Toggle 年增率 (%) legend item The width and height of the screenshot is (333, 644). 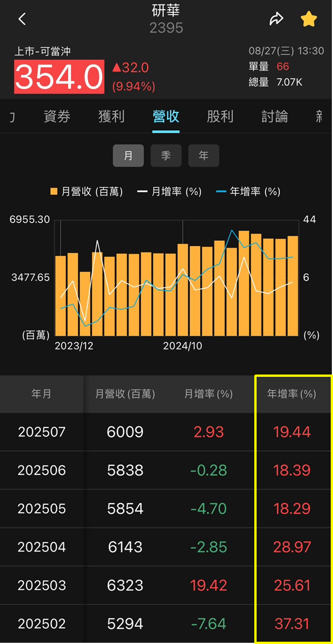point(247,191)
